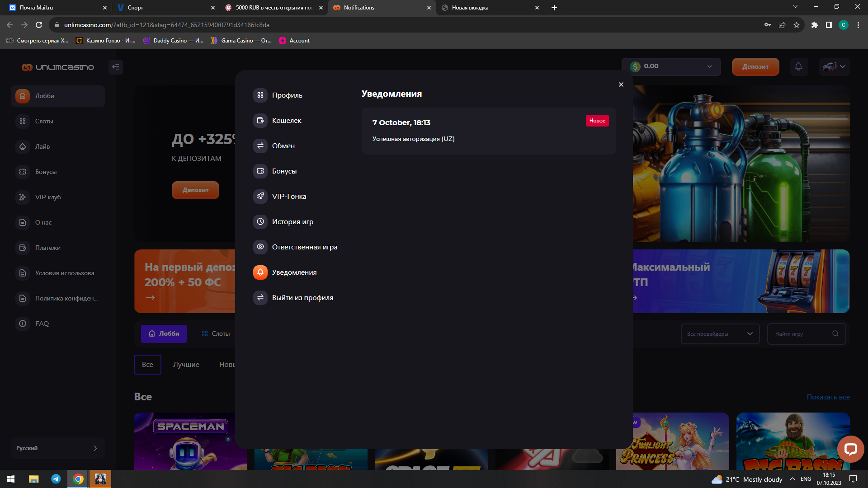Image resolution: width=868 pixels, height=488 pixels.
Task: Expand the Все провайдеры dropdown
Action: [x=720, y=334]
